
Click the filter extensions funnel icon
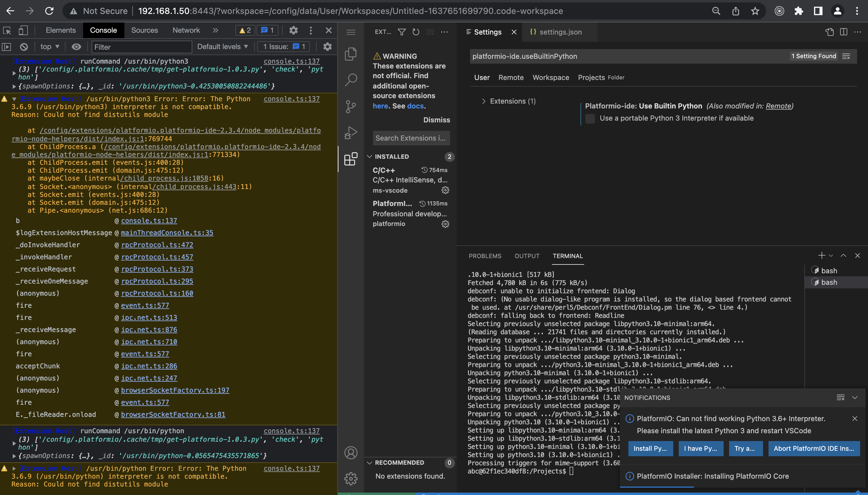(402, 32)
